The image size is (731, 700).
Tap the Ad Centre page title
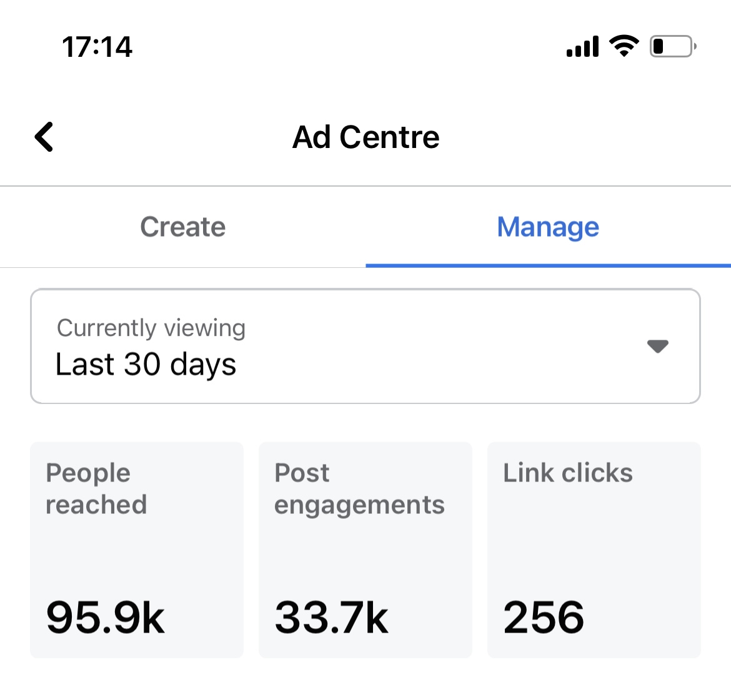(366, 137)
